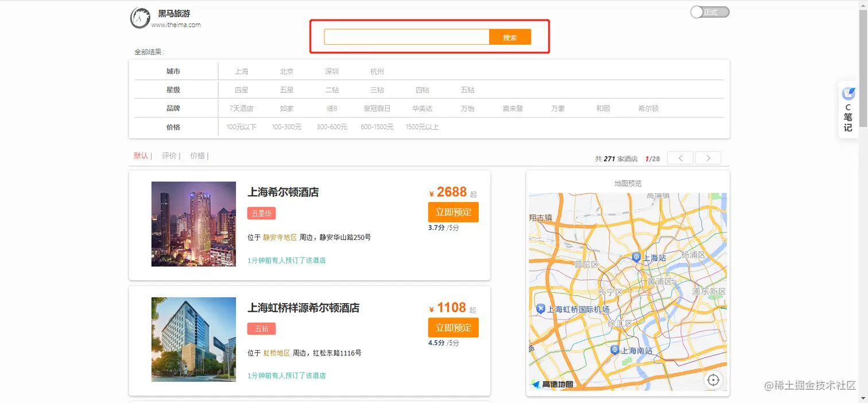Click the 上海南站 marker on map
Viewport: 868px width, 403px height.
[615, 350]
